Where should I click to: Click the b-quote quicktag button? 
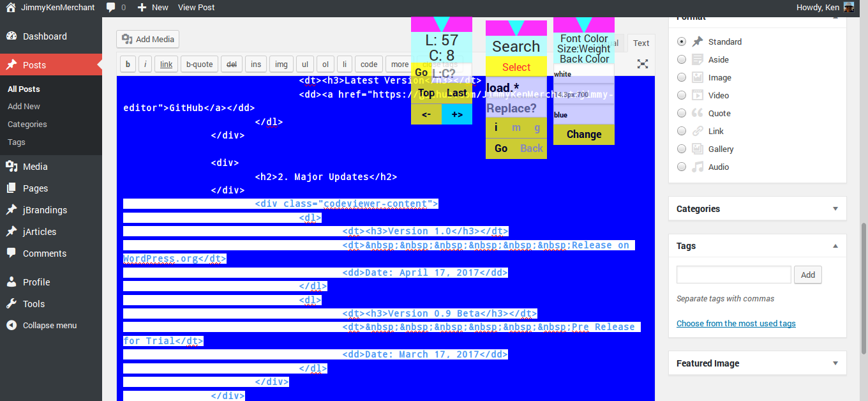pos(199,64)
